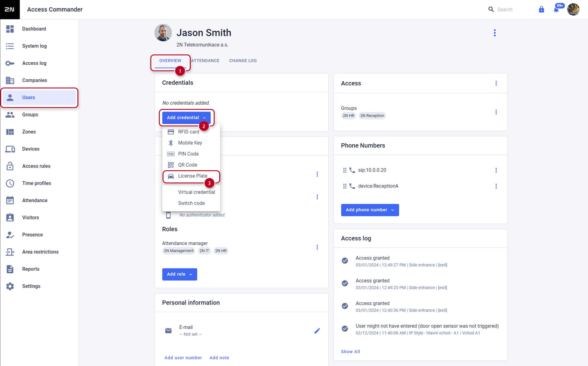Expand the Add phone number dropdown

pyautogui.click(x=370, y=210)
